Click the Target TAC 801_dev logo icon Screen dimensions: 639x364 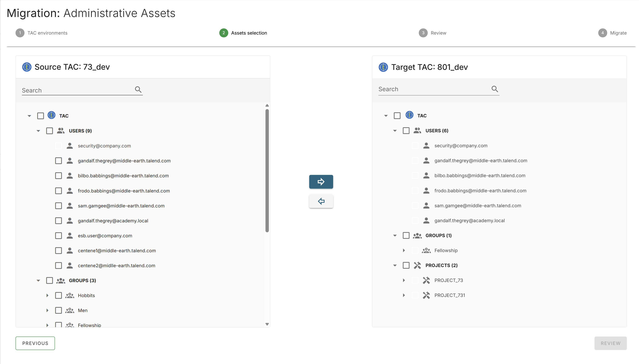[383, 67]
